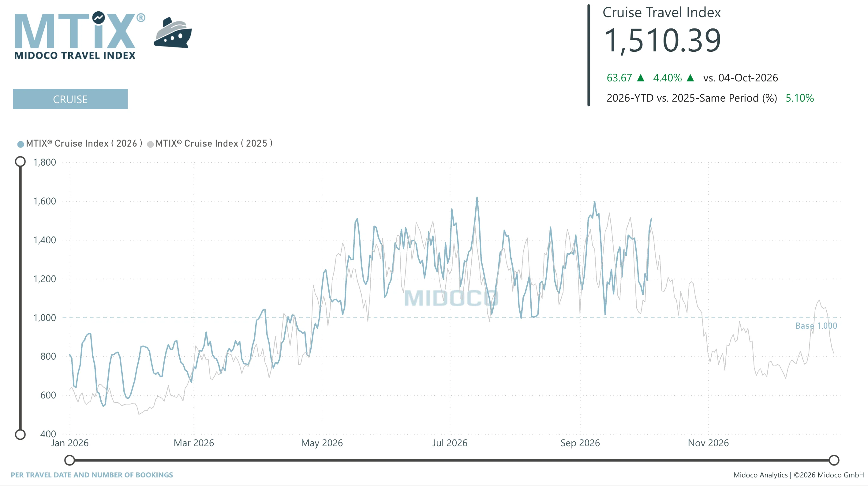
Task: Select the CRUISE button
Action: point(70,99)
